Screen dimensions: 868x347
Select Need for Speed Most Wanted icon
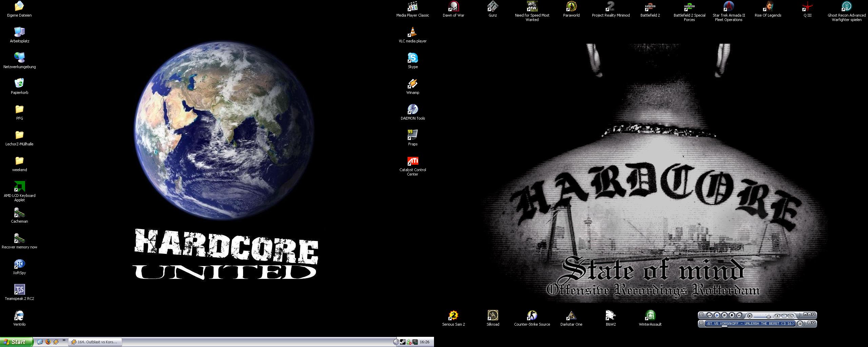[532, 11]
